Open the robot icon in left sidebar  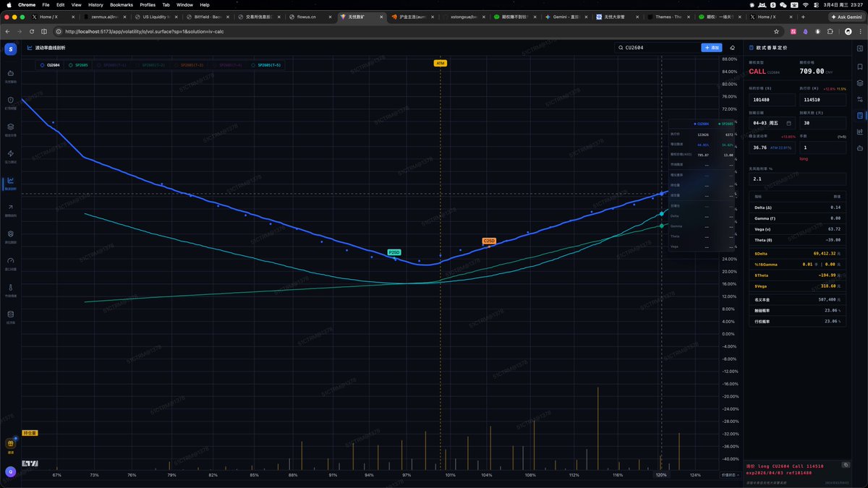click(x=10, y=73)
